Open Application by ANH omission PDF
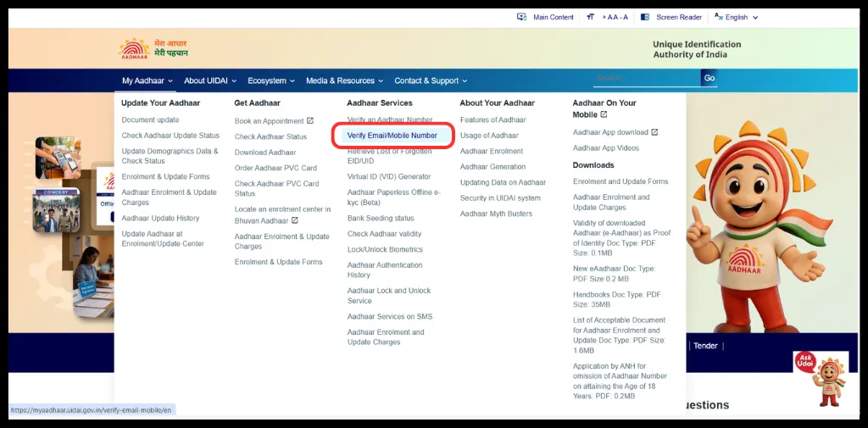 620,381
